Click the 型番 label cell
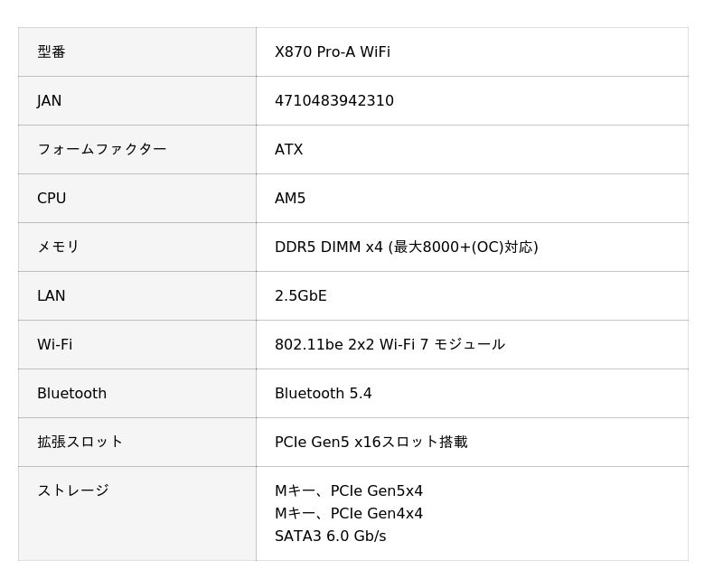723x588 pixels. pyautogui.click(x=52, y=52)
